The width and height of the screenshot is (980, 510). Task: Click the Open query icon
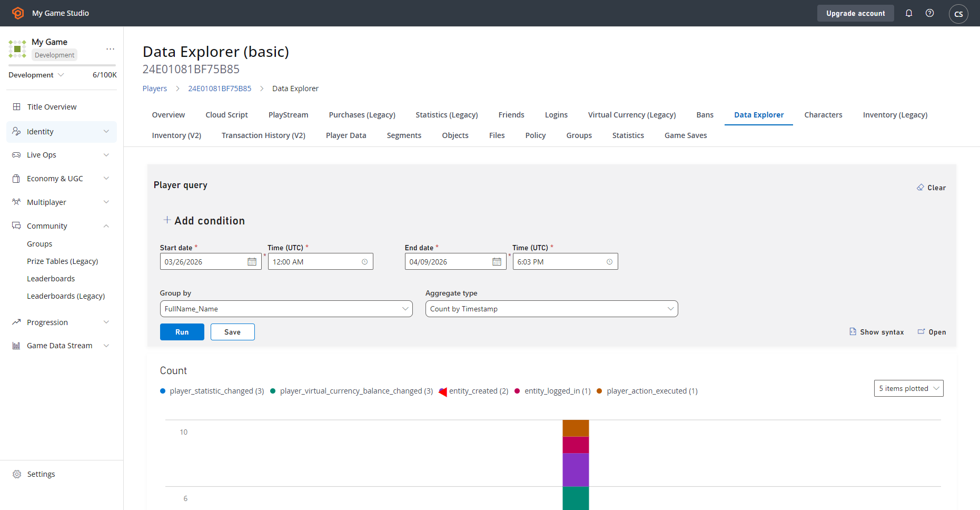pyautogui.click(x=921, y=331)
